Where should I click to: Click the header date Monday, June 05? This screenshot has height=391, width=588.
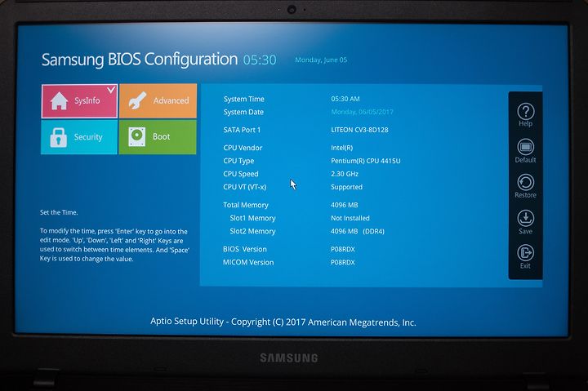pyautogui.click(x=321, y=60)
